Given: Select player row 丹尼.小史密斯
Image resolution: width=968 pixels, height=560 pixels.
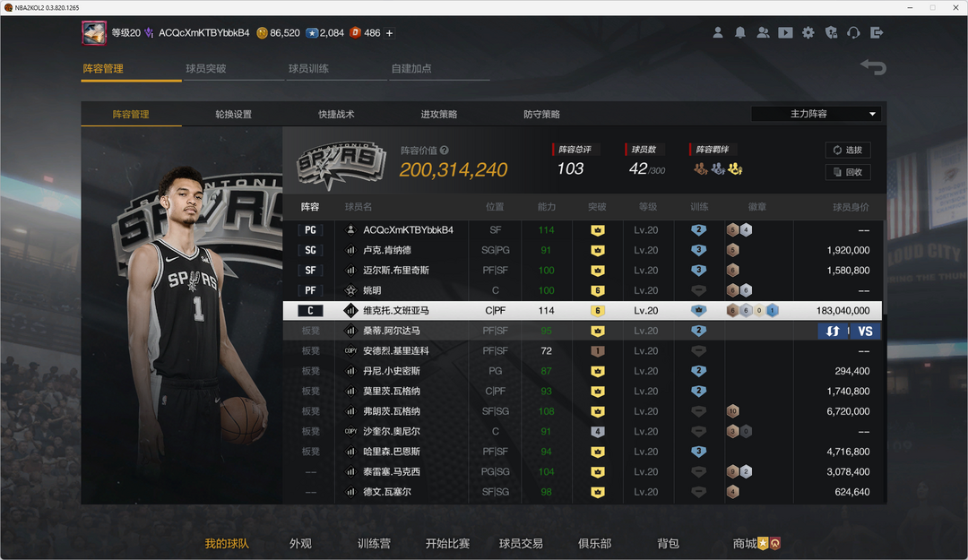Looking at the screenshot, I should click(583, 371).
